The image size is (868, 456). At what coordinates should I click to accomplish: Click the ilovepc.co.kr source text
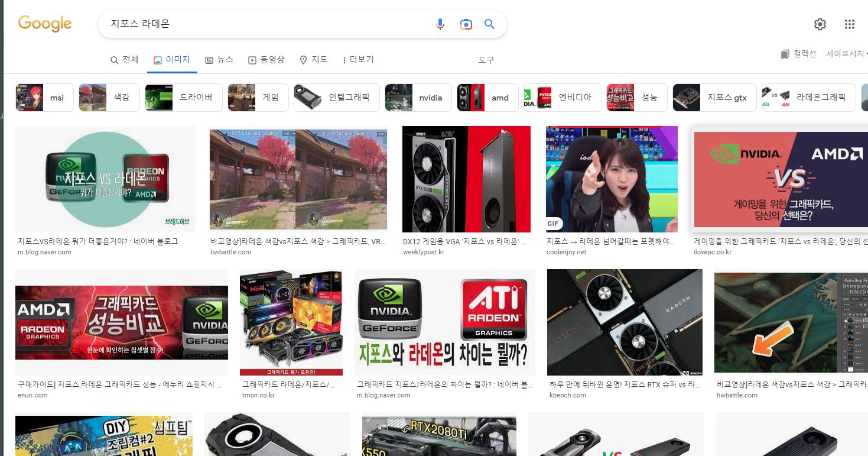pos(713,252)
